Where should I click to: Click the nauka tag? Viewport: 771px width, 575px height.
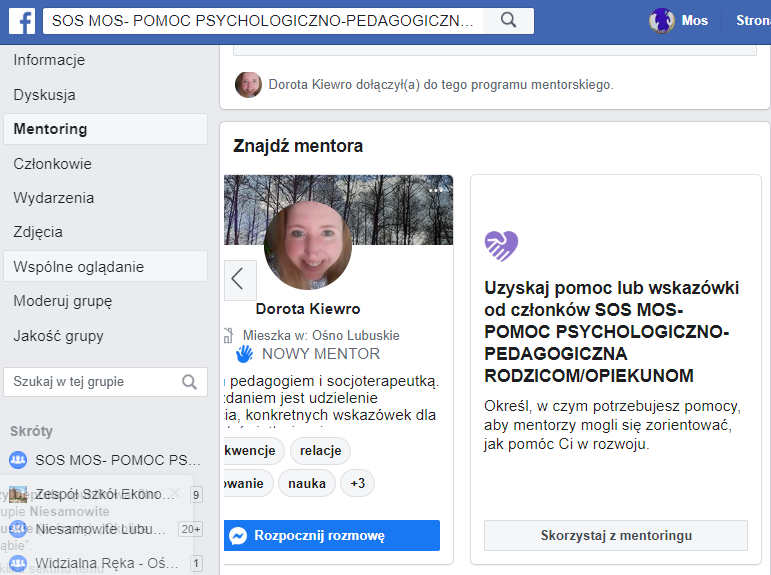click(x=307, y=484)
